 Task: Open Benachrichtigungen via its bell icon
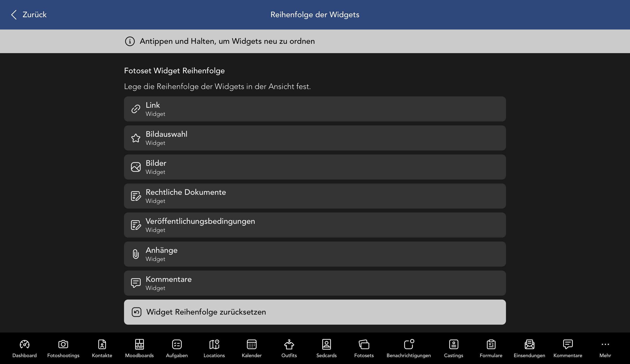pos(409,344)
